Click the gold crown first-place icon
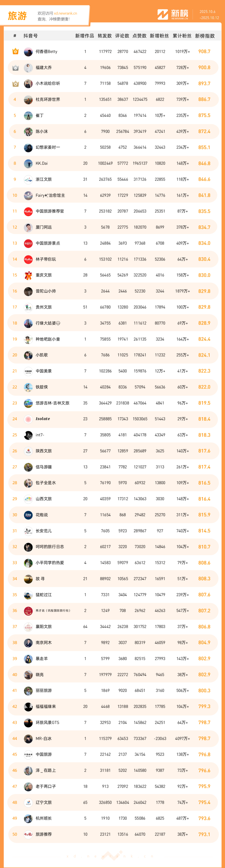 [x=15, y=52]
